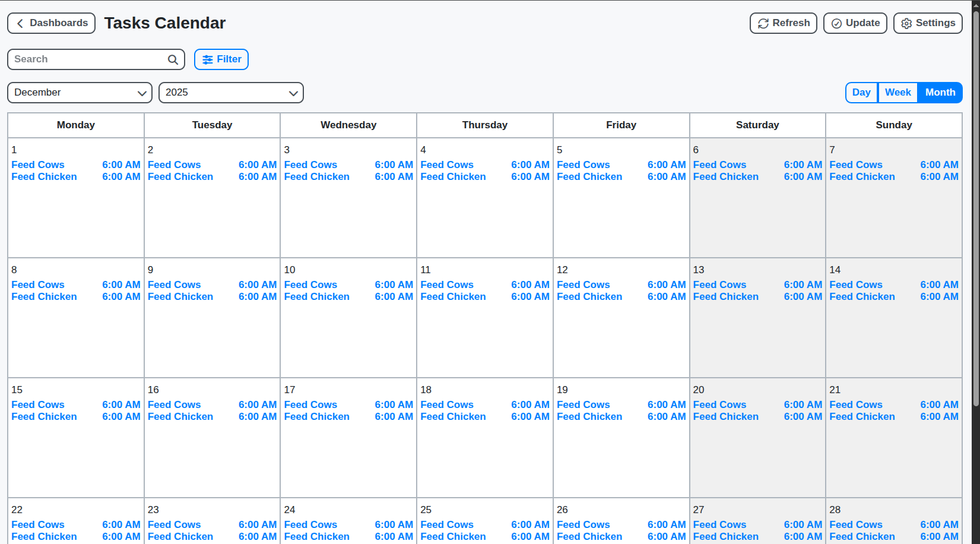Click the search magnifier icon

click(x=172, y=59)
